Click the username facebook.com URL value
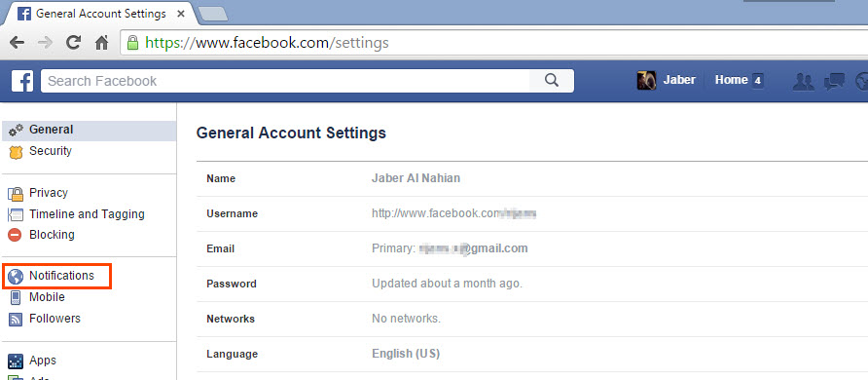Image resolution: width=868 pixels, height=380 pixels. 454,213
